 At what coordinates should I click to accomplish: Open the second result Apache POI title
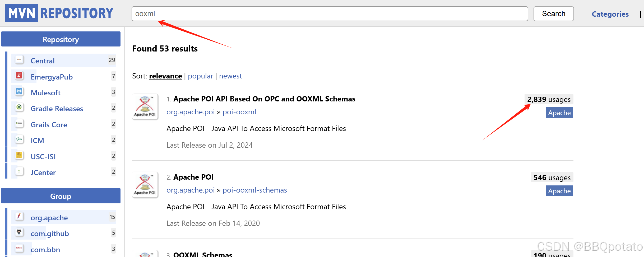click(x=193, y=177)
